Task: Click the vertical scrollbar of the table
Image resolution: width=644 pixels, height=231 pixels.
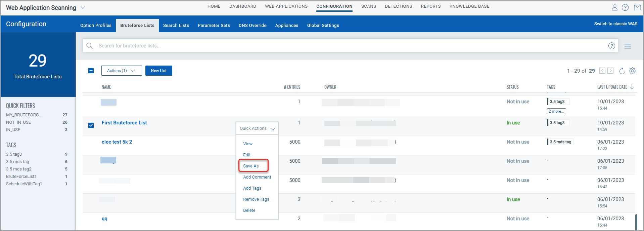Action: pos(636,222)
